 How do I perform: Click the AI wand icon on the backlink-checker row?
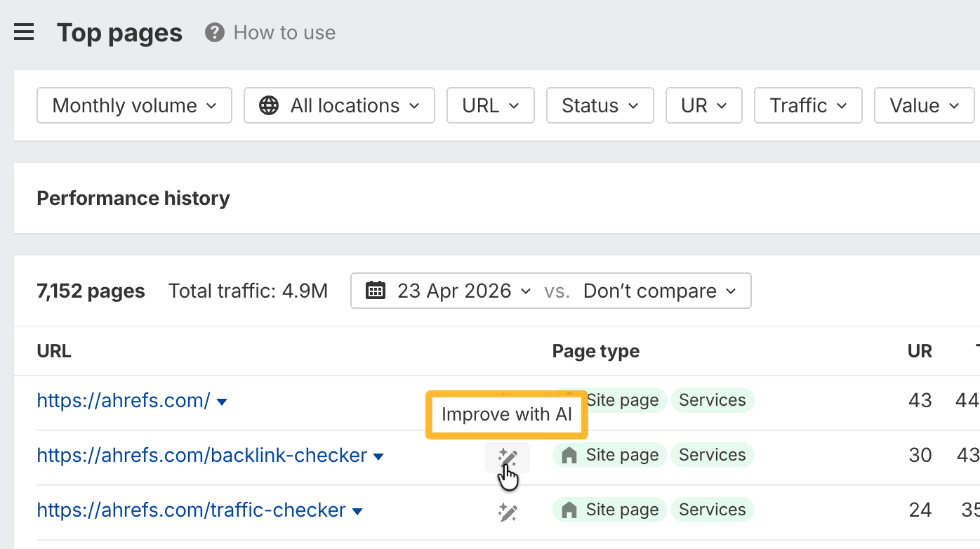coord(508,457)
